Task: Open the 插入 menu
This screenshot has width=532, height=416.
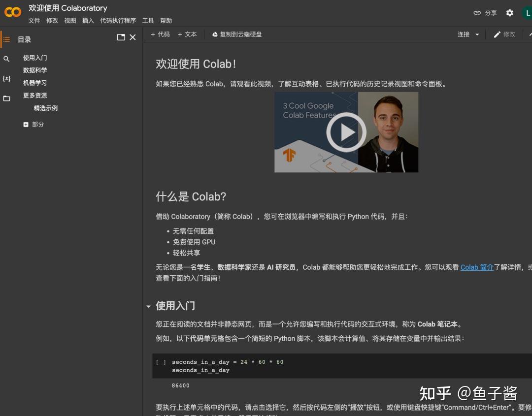Action: tap(88, 21)
